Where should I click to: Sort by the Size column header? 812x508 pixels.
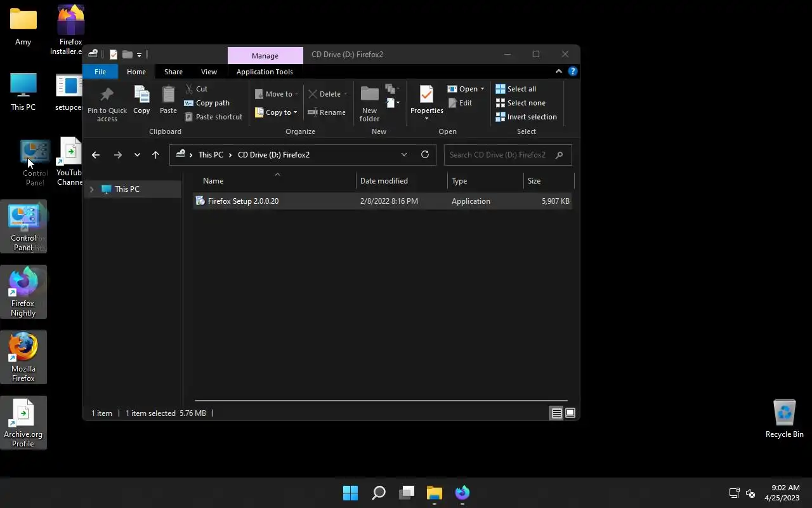[x=548, y=181]
